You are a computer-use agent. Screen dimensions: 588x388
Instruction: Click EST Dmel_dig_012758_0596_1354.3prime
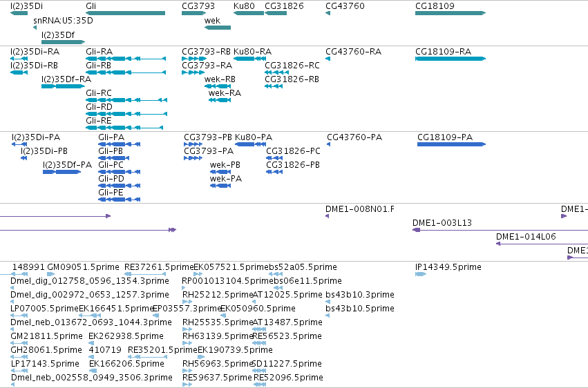[12, 289]
